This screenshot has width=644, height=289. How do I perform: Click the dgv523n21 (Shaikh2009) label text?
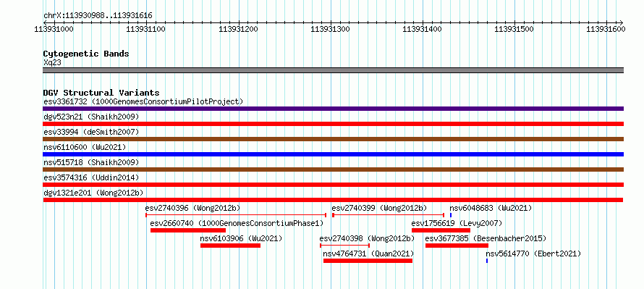(91, 117)
